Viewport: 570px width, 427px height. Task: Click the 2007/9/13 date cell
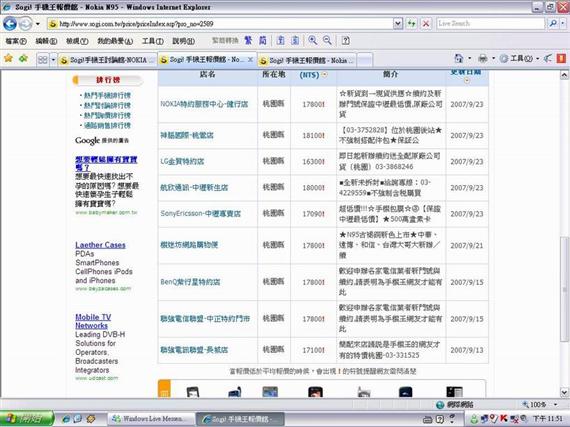pos(467,350)
